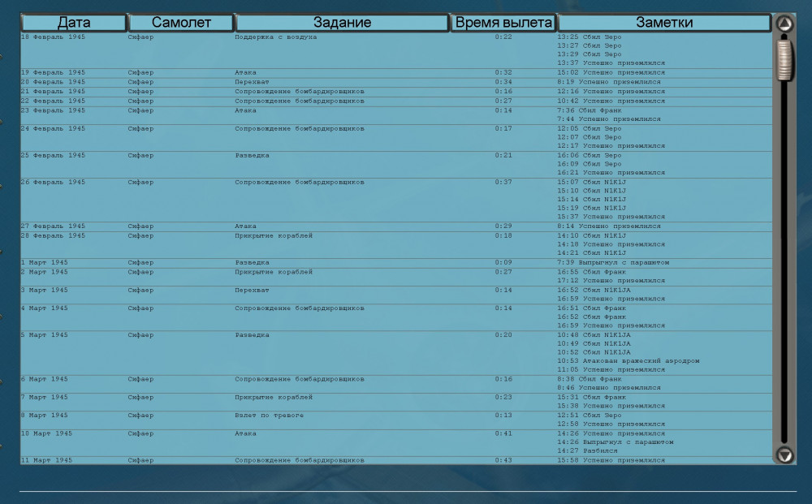
Task: Select the 8 Март 1945 date cell
Action: point(44,416)
